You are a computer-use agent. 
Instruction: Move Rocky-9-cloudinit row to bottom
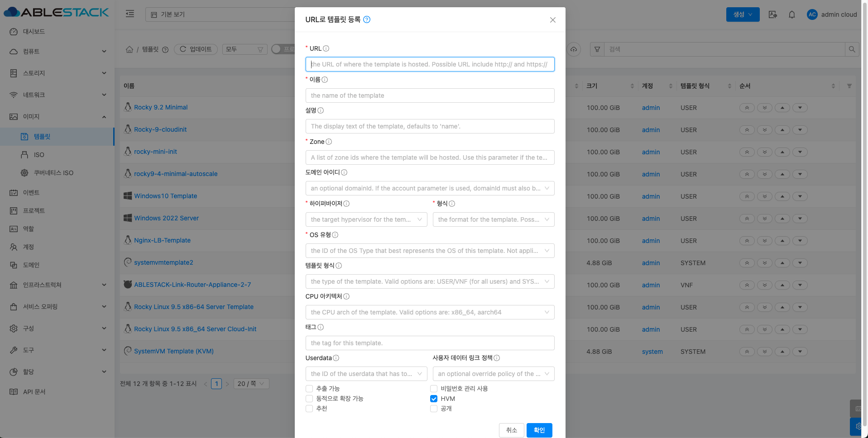[x=765, y=130]
